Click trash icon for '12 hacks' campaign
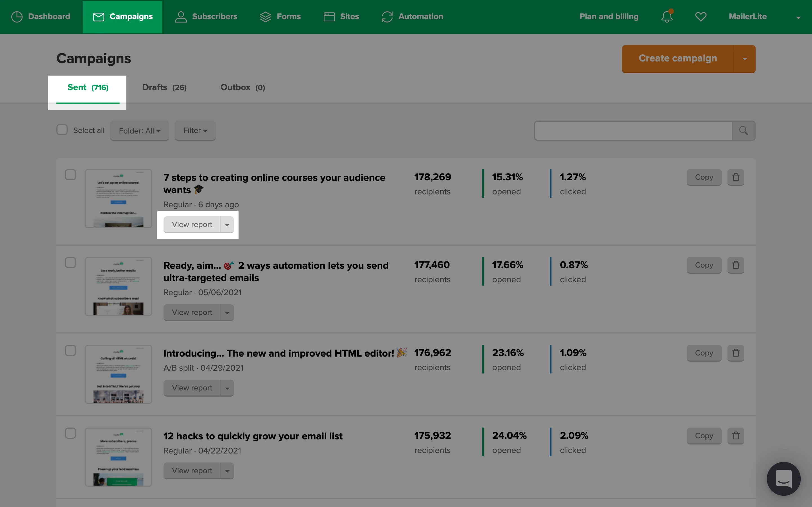 736,435
